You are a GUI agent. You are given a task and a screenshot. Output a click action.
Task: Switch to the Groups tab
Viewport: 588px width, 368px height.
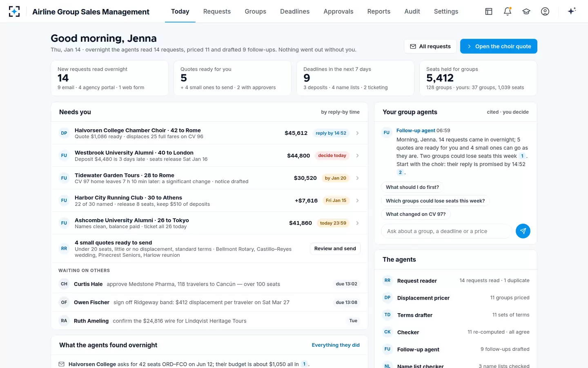coord(255,11)
